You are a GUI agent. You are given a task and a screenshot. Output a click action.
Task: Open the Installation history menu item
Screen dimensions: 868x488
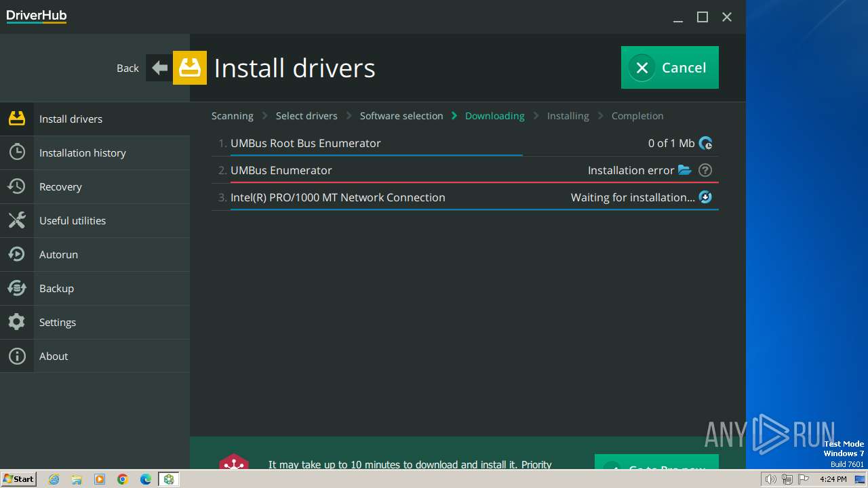click(95, 152)
